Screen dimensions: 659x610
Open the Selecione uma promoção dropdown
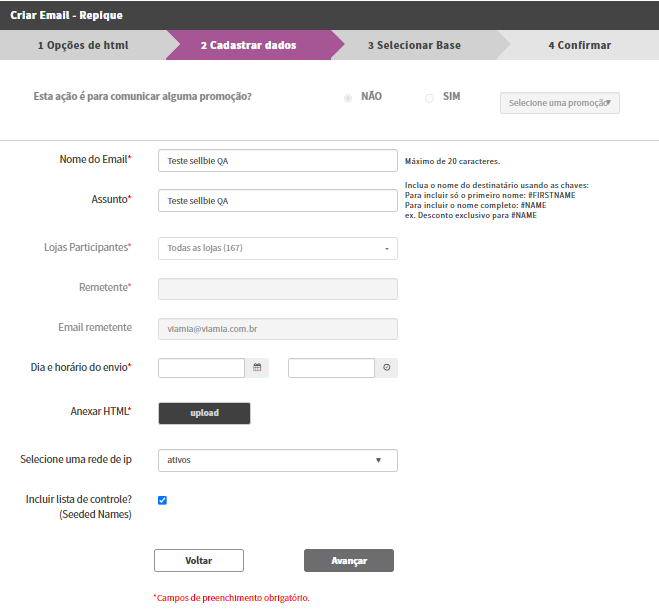(559, 103)
